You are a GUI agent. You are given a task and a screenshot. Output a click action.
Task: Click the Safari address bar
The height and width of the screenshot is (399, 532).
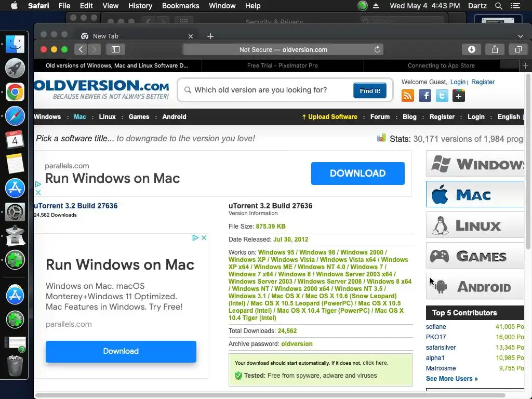pyautogui.click(x=283, y=49)
